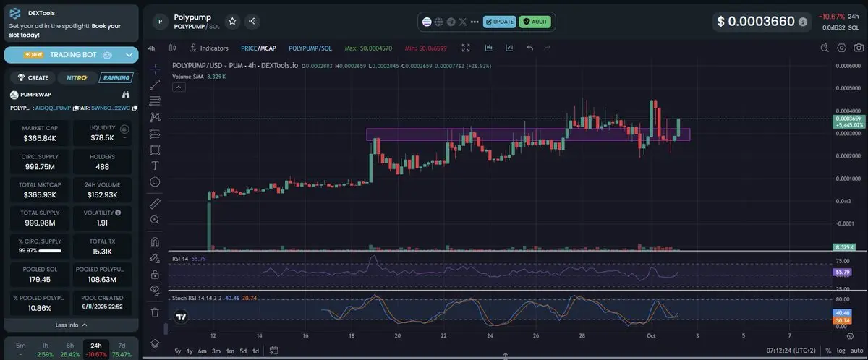Toggle stay in drawing mode
Viewport: 868px width, 360px height.
[x=155, y=257]
